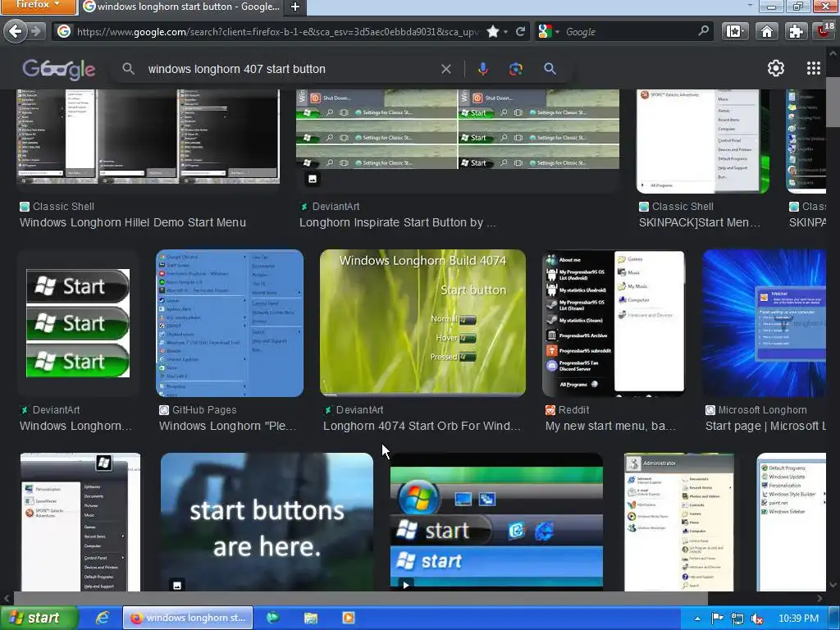Open the add-ons puzzle icon
The width and height of the screenshot is (840, 630).
click(x=796, y=32)
